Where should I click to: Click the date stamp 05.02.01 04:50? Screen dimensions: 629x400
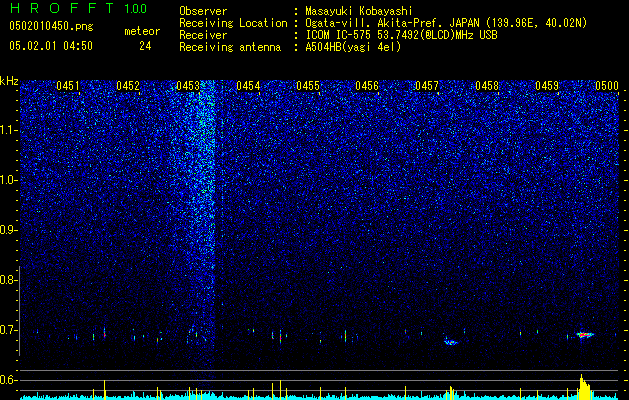[51, 46]
